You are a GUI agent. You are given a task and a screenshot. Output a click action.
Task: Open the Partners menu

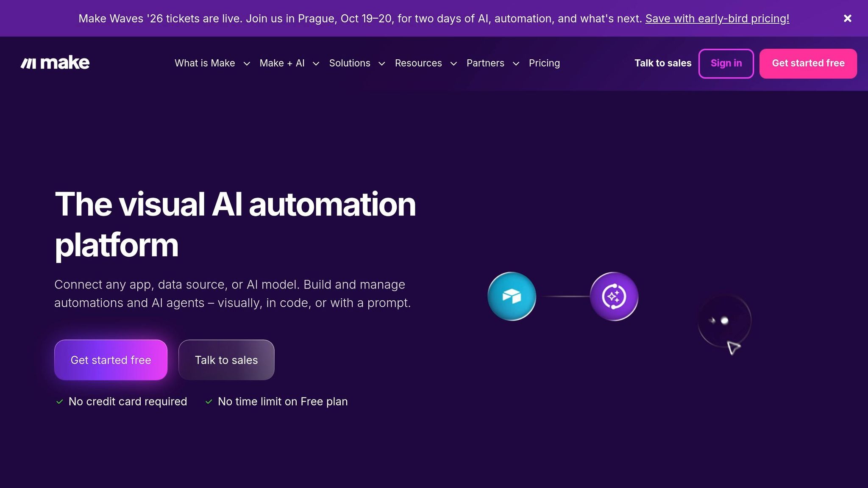[485, 63]
